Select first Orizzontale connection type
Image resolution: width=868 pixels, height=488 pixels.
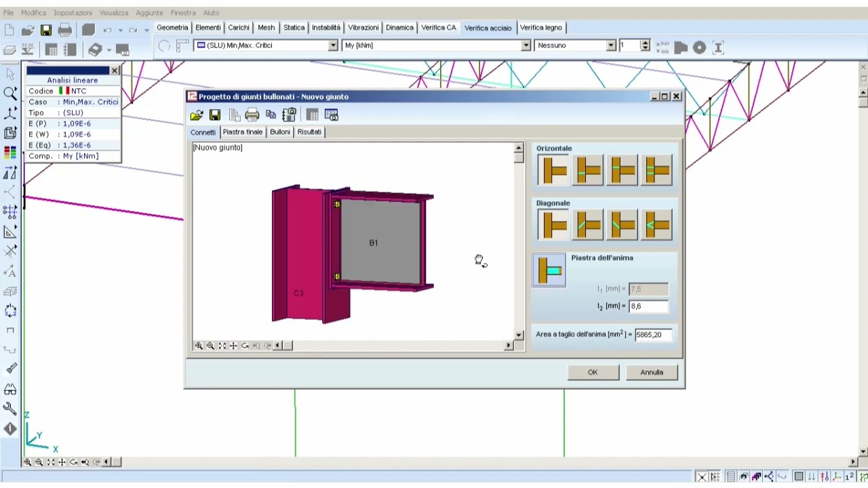[553, 170]
